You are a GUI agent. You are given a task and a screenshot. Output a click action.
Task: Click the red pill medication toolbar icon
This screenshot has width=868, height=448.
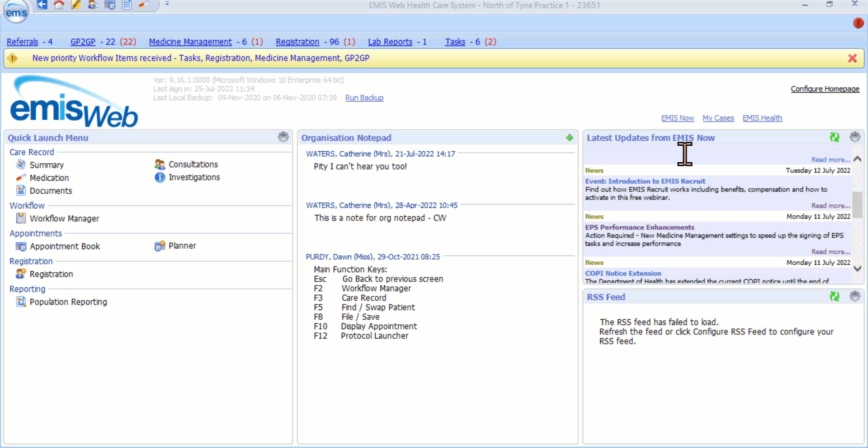(144, 5)
